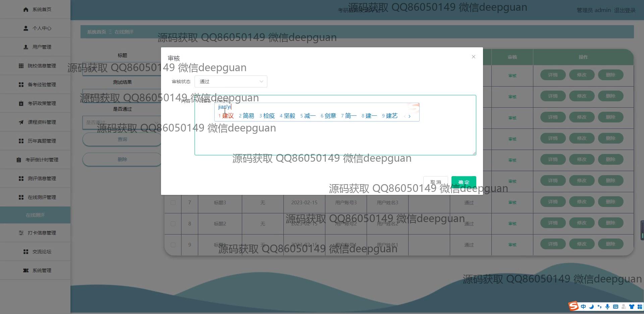Choose IME candidate 简易
644x314 pixels.
(x=248, y=116)
